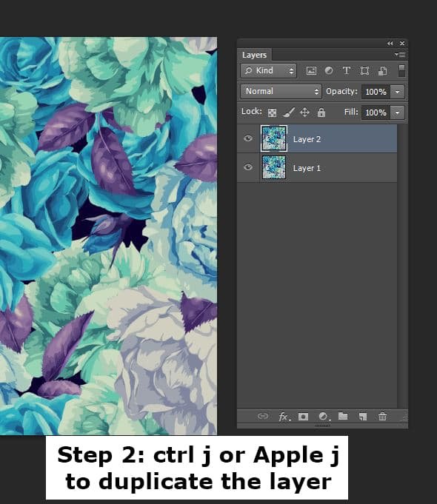Hide Layer 1 using its eye icon
437x504 pixels.
point(248,167)
